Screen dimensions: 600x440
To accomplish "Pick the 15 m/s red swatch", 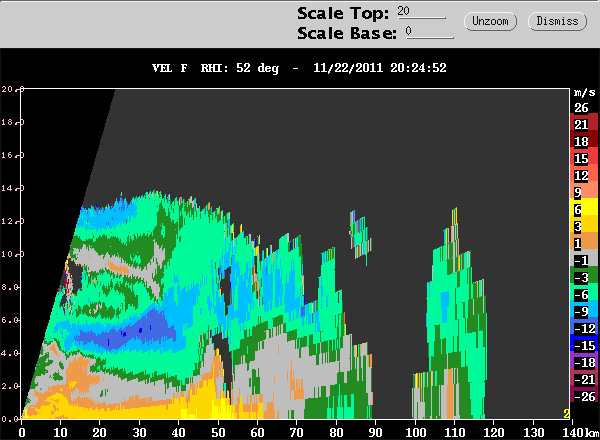I will 585,158.
